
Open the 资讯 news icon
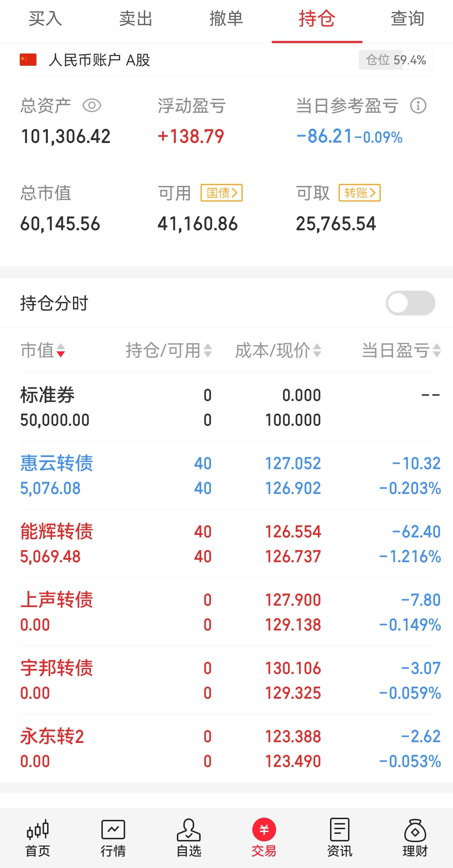click(x=339, y=831)
